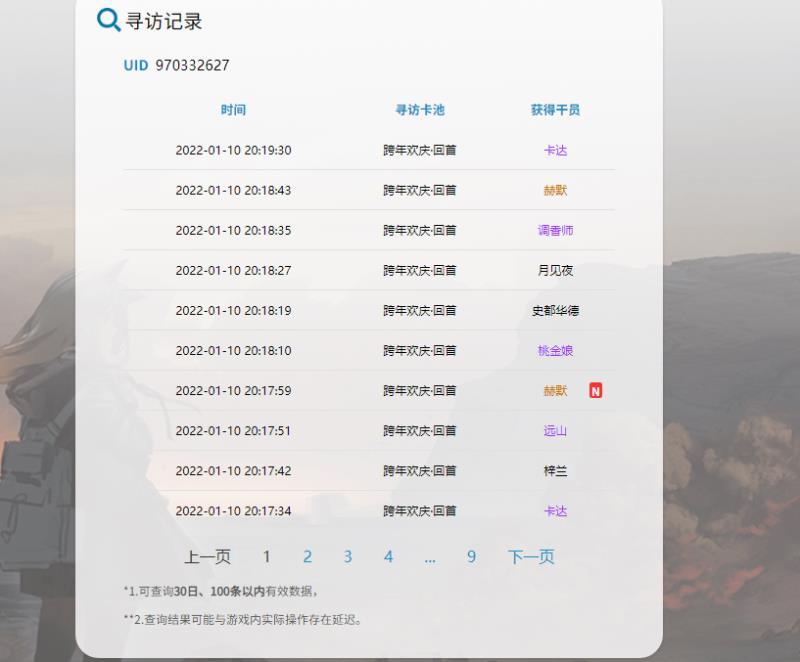Click operator 卡达 in the 20:17:34 row

click(555, 511)
